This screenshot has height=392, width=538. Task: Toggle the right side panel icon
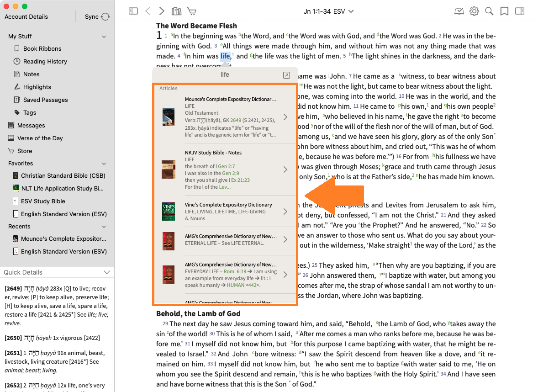click(x=519, y=11)
